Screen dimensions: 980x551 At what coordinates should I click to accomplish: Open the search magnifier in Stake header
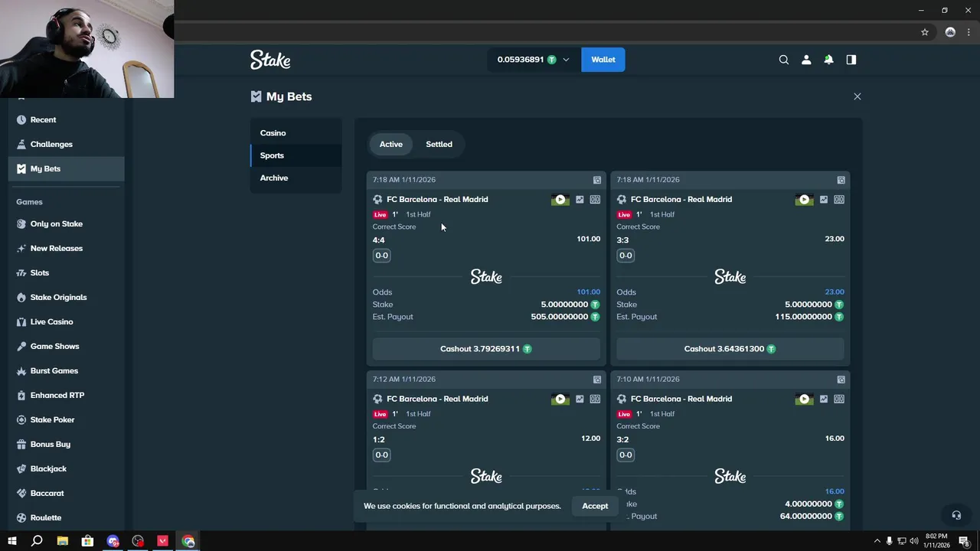coord(783,60)
